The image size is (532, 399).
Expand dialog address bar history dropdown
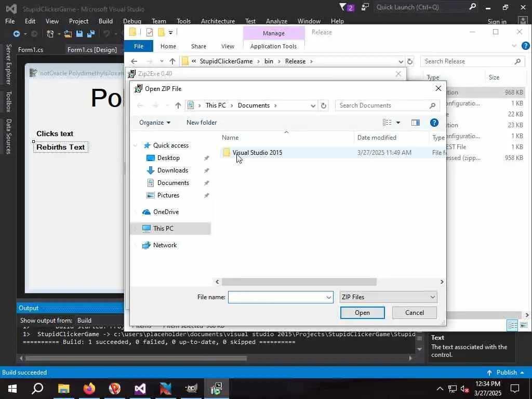pos(313,105)
